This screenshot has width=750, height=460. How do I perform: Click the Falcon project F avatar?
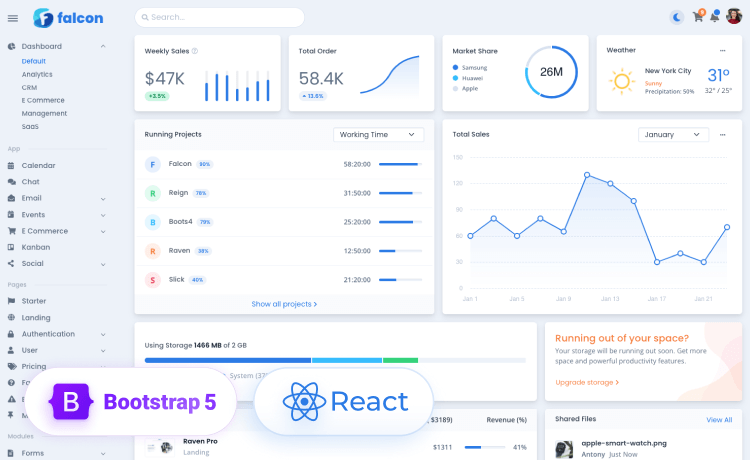click(x=153, y=164)
